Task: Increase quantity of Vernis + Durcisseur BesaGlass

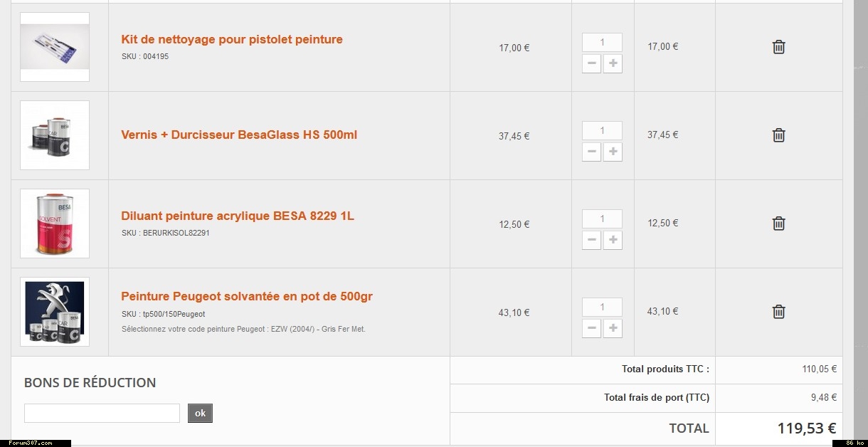Action: (613, 152)
